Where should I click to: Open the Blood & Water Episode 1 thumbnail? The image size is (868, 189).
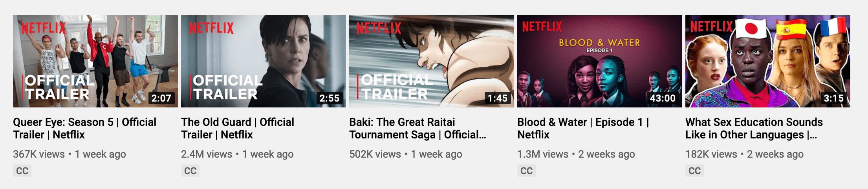click(600, 61)
